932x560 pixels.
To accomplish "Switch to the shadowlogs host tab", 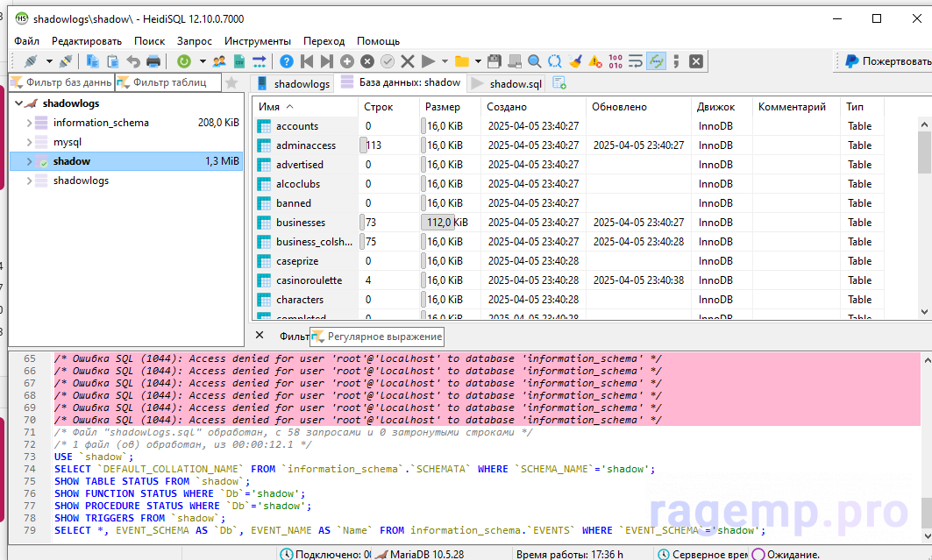I will (x=293, y=84).
